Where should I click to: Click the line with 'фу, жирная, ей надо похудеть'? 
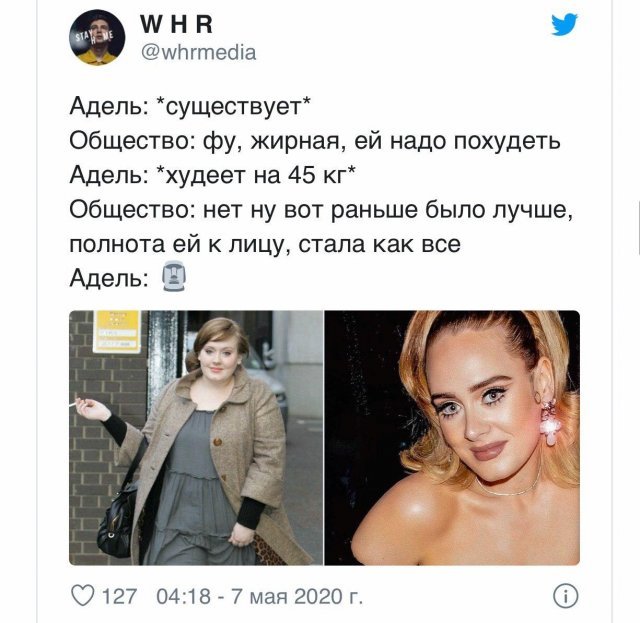pyautogui.click(x=315, y=142)
